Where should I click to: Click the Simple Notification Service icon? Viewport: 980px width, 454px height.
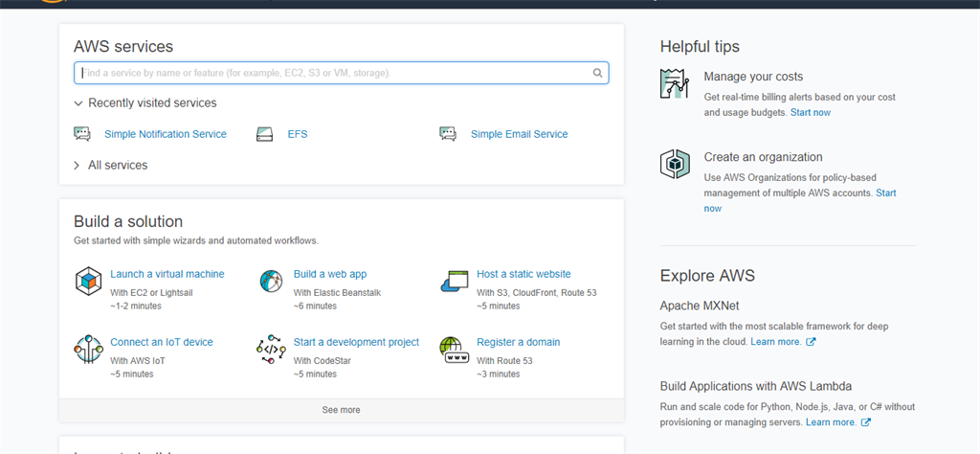tap(81, 134)
